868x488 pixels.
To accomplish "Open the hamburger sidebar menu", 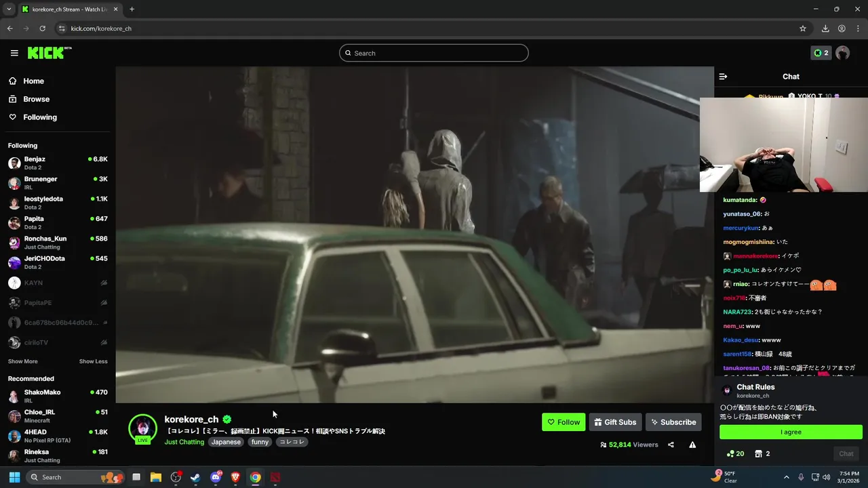I will point(14,53).
